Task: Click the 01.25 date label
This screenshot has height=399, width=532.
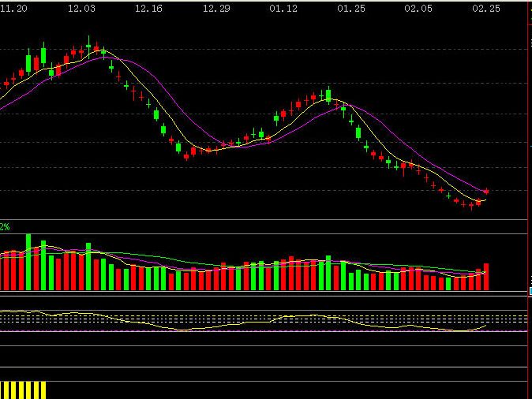Action: tap(350, 8)
